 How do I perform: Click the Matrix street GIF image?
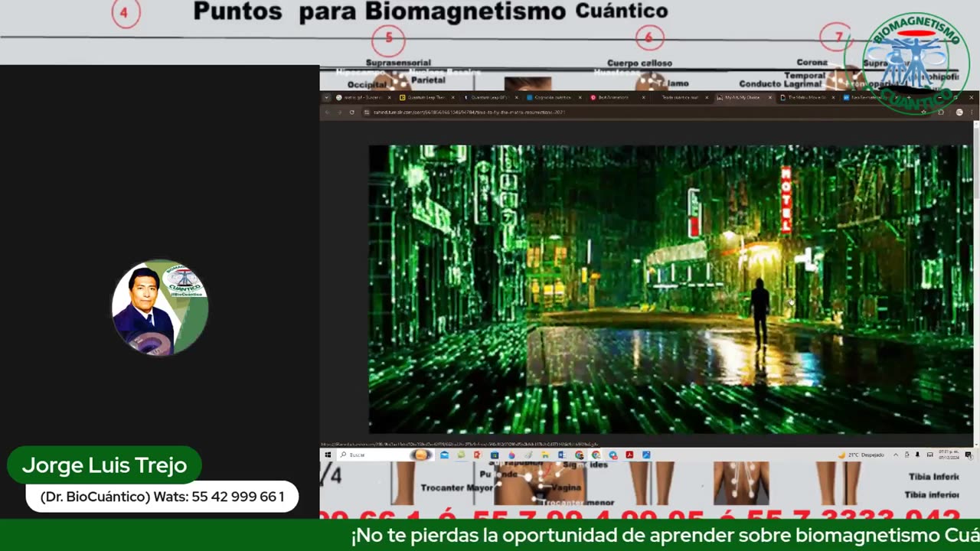click(671, 289)
